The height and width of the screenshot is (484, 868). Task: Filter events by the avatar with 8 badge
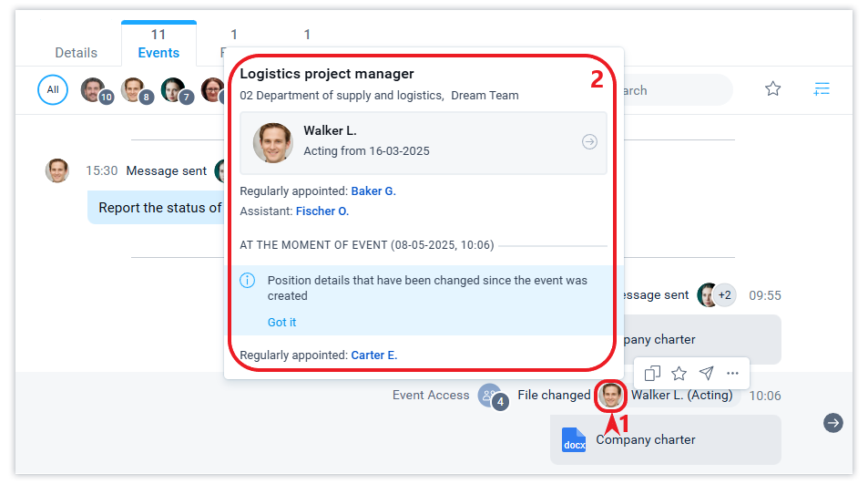coord(133,89)
